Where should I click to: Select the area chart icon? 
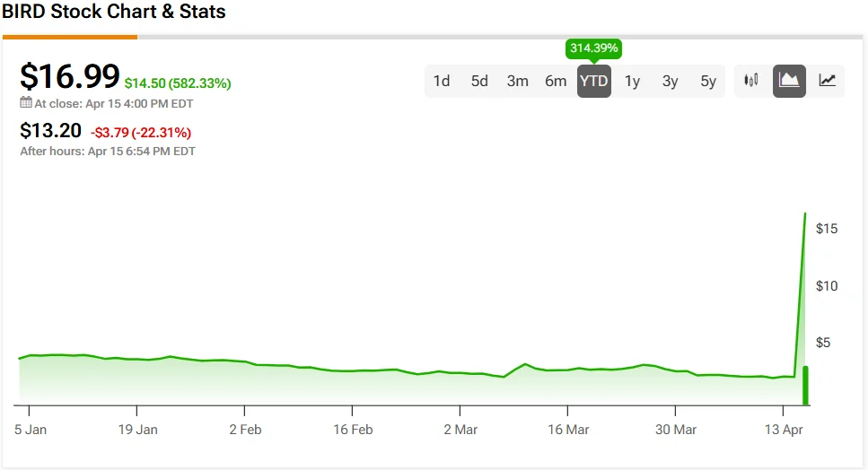(x=789, y=81)
